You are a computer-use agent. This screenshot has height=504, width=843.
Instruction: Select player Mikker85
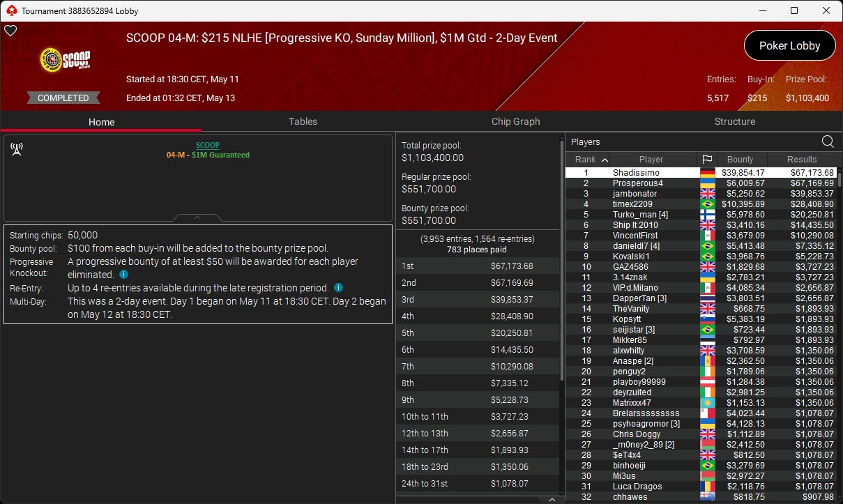[x=630, y=340]
